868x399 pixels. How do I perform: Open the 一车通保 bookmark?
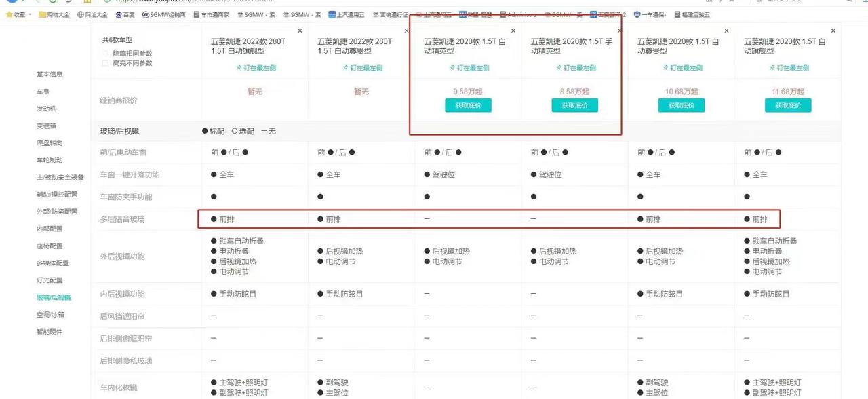(650, 14)
